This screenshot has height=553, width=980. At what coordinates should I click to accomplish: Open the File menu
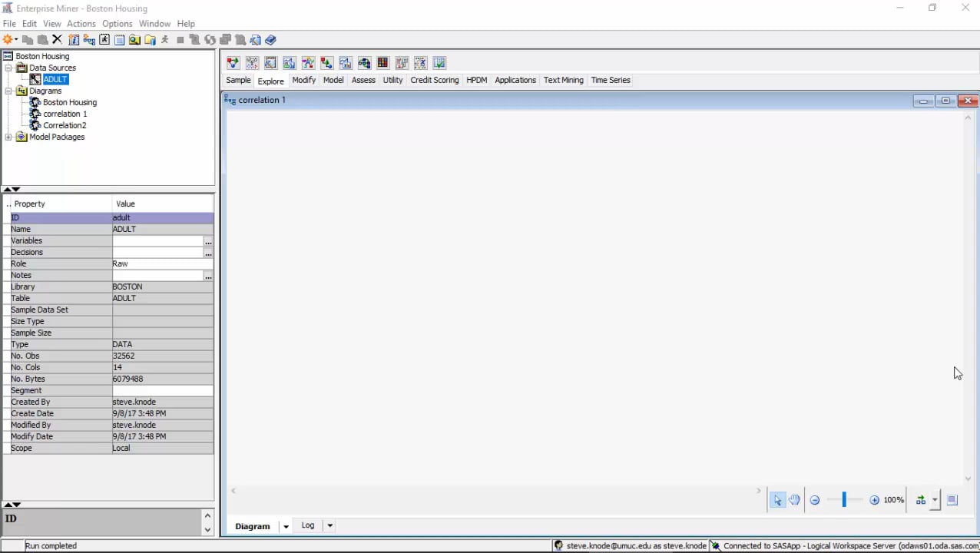pyautogui.click(x=9, y=24)
